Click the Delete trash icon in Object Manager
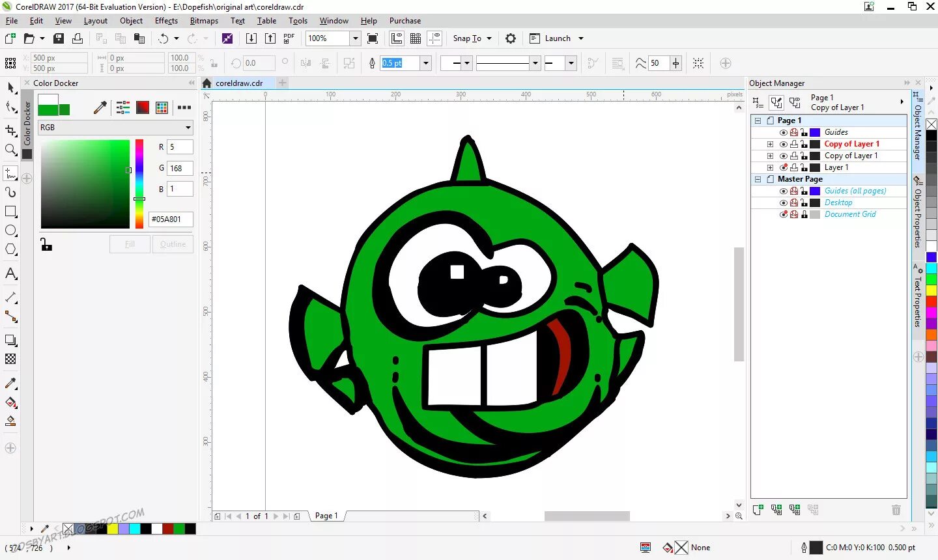 tap(896, 510)
